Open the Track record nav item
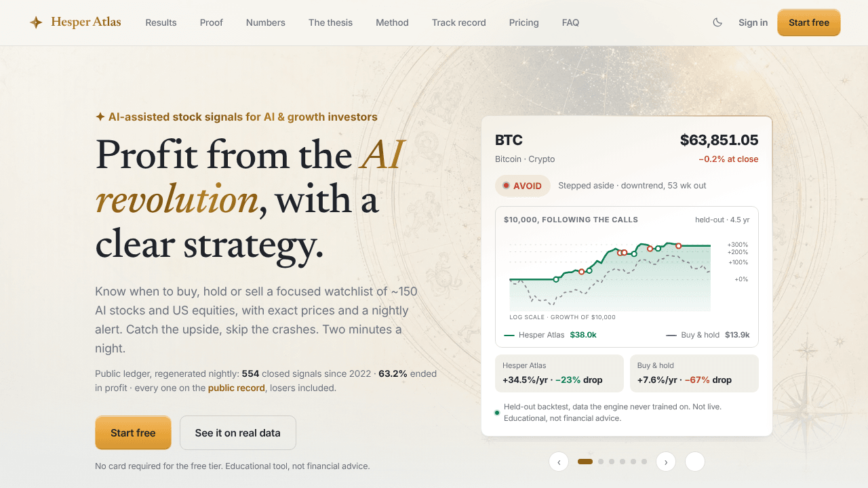This screenshot has height=488, width=868. pyautogui.click(x=459, y=22)
